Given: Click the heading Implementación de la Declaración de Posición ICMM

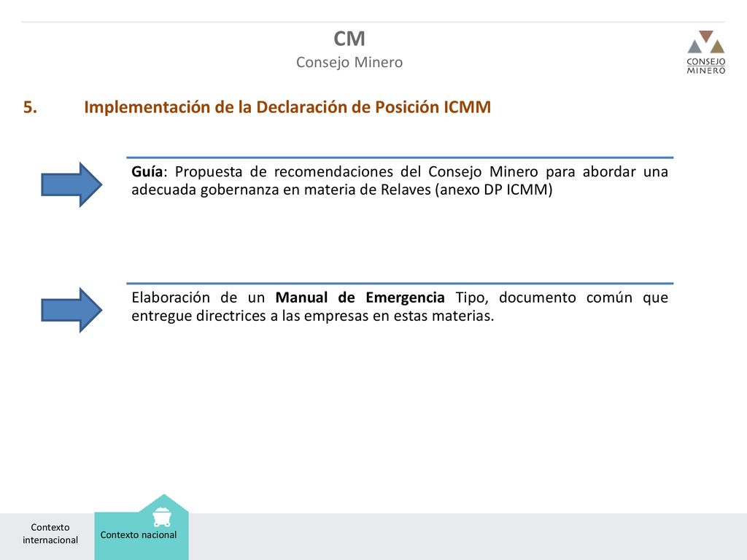Looking at the screenshot, I should click(287, 107).
